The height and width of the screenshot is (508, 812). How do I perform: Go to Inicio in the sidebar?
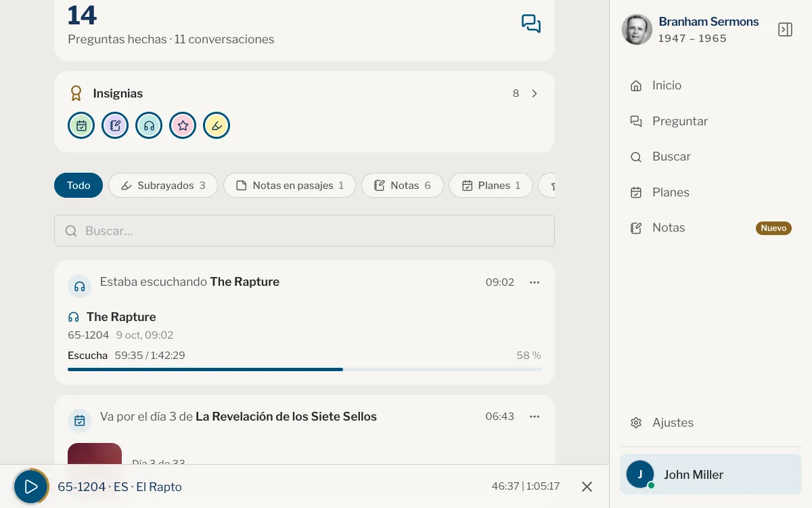[x=710, y=85]
